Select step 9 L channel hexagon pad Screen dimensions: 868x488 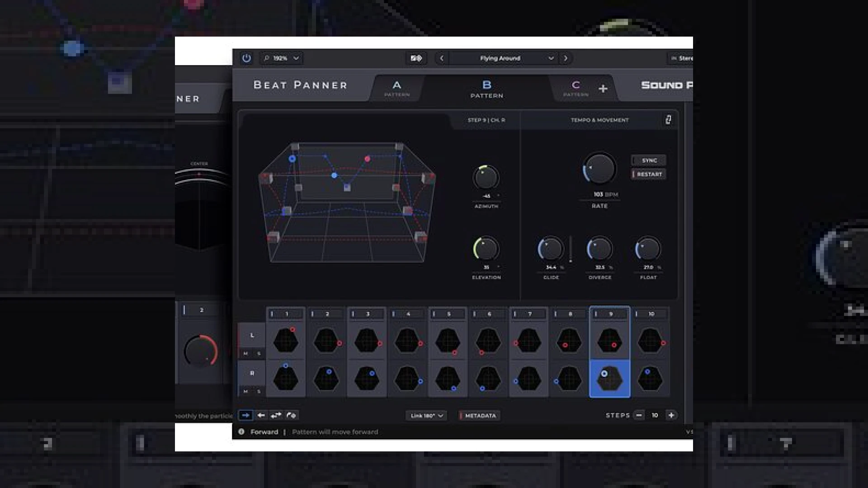pos(610,340)
